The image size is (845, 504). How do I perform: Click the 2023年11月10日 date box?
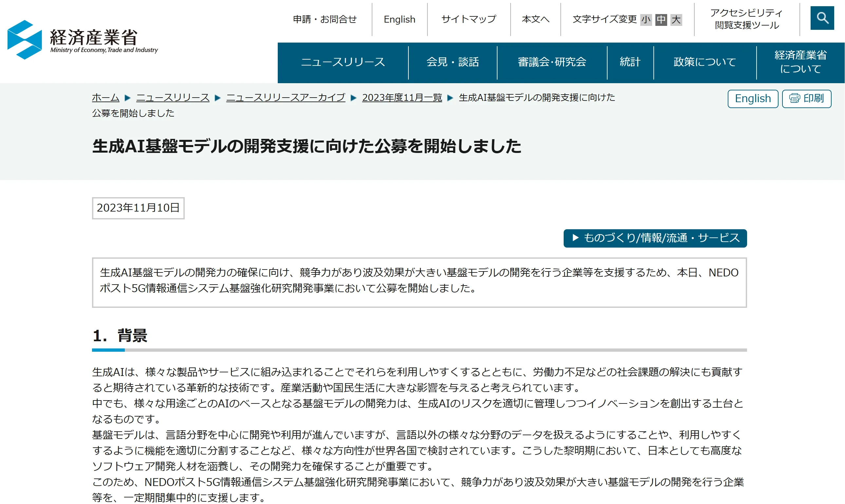(x=138, y=208)
